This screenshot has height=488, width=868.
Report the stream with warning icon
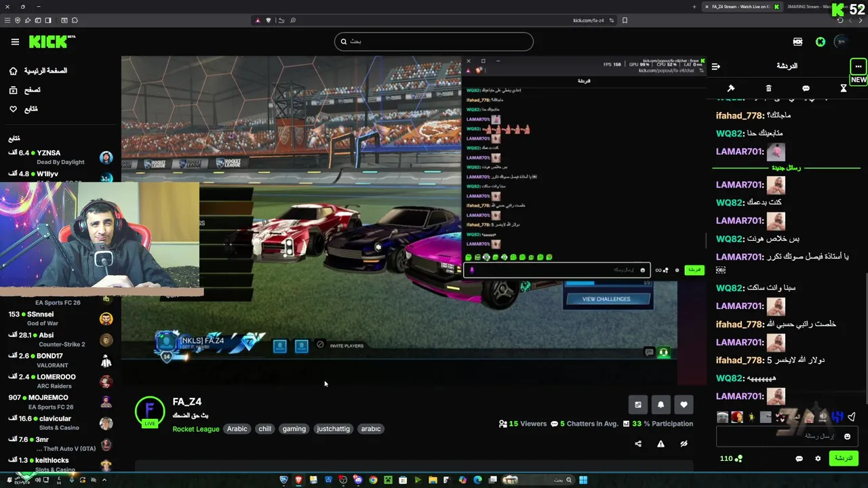pyautogui.click(x=660, y=444)
